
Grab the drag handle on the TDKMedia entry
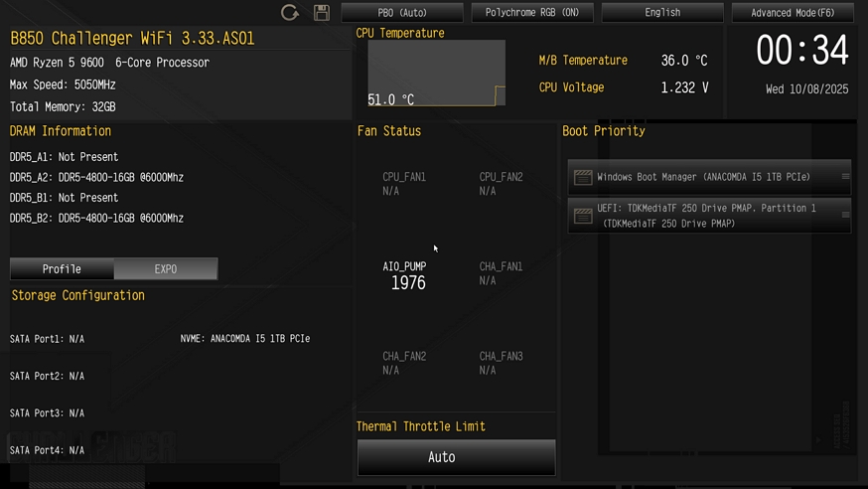coord(845,215)
